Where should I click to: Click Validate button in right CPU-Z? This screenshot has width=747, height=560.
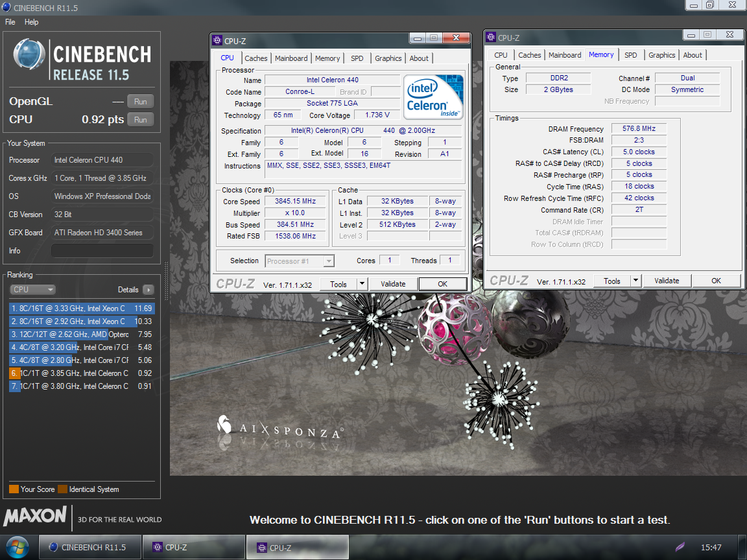click(667, 281)
